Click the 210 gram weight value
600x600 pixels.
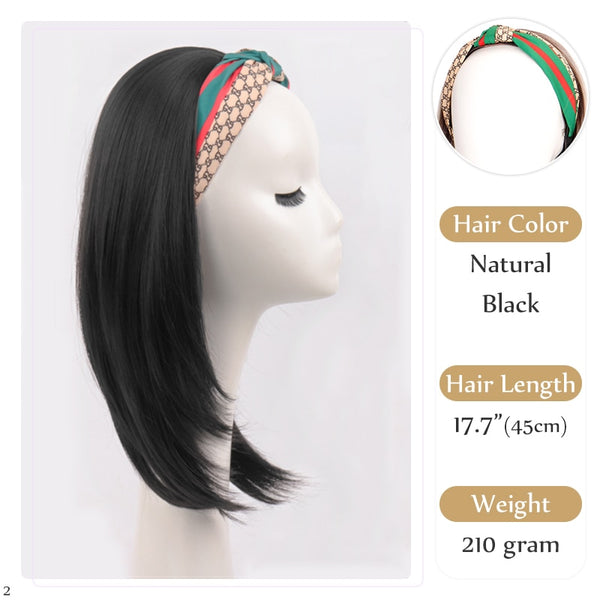click(510, 545)
